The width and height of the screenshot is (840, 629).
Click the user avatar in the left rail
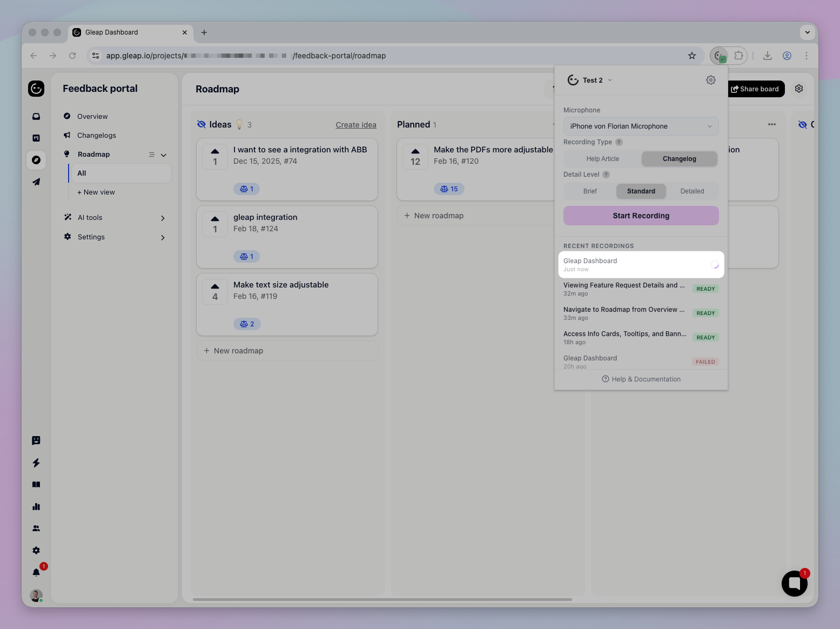36,595
